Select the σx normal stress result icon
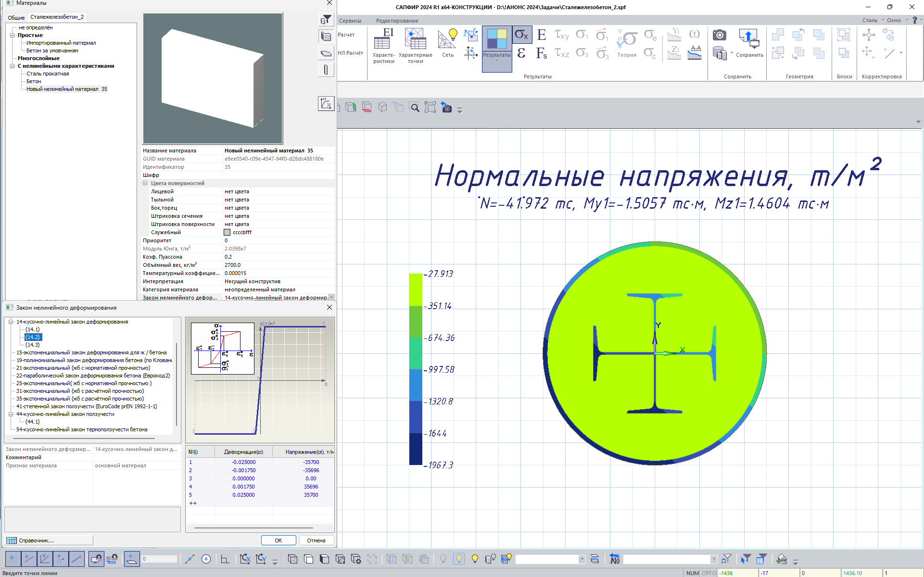This screenshot has height=577, width=924. tap(521, 35)
